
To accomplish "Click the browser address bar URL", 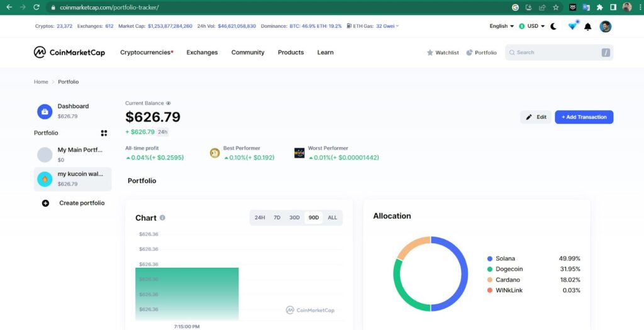I will 109,8.
